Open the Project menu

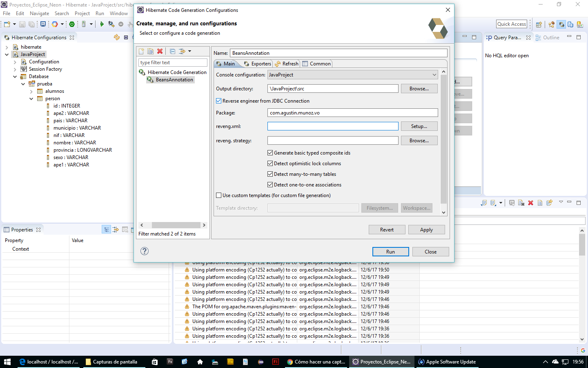pos(82,13)
